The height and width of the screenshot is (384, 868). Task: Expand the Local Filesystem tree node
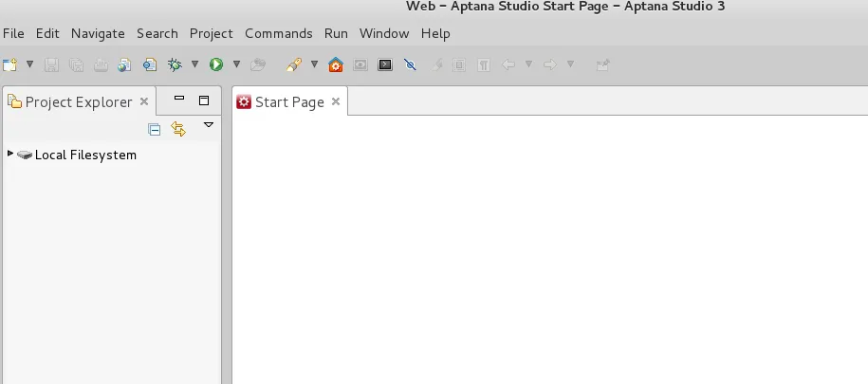click(x=10, y=154)
